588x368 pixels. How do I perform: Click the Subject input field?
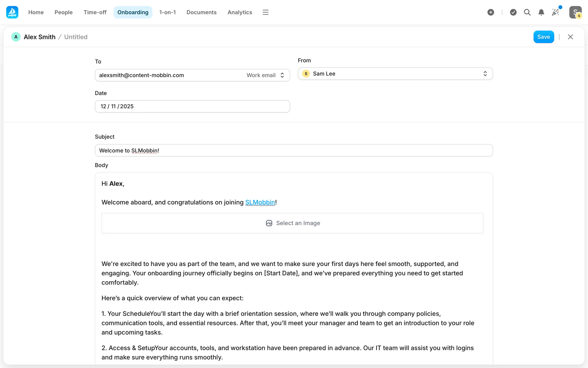[x=293, y=151]
